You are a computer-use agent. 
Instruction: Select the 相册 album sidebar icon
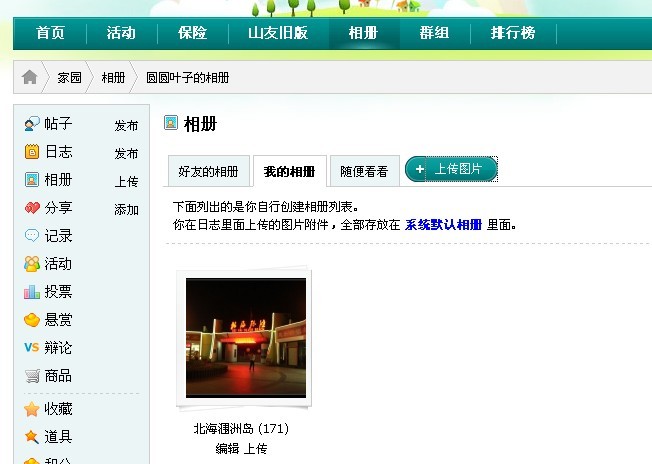coord(32,180)
